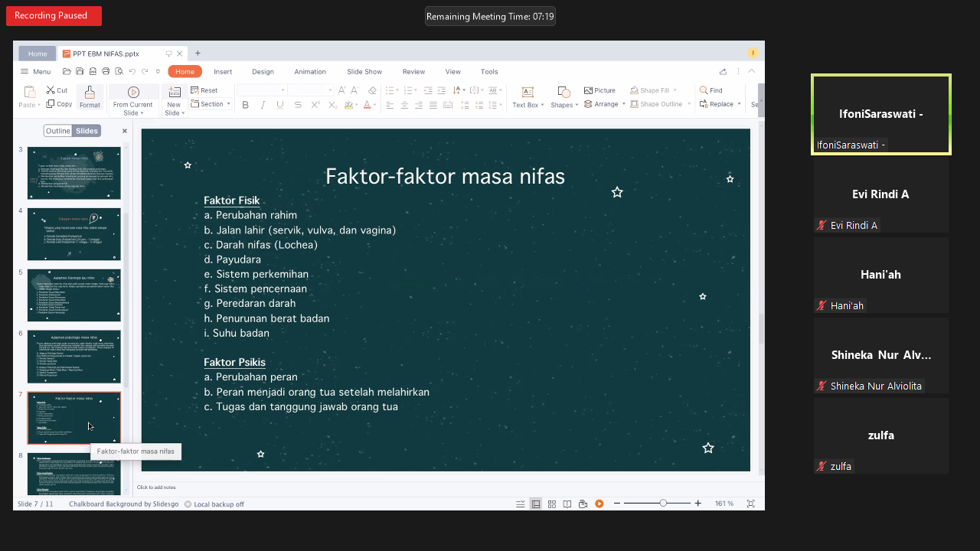Click the Recording Paused indicator
The image size is (980, 551).
54,16
